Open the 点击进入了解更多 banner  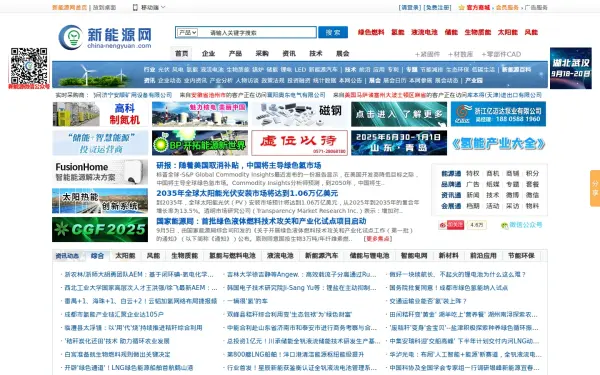399,114
